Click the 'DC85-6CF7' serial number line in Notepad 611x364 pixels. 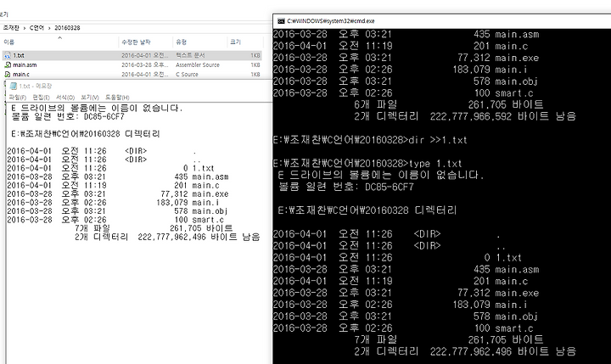tap(68, 116)
